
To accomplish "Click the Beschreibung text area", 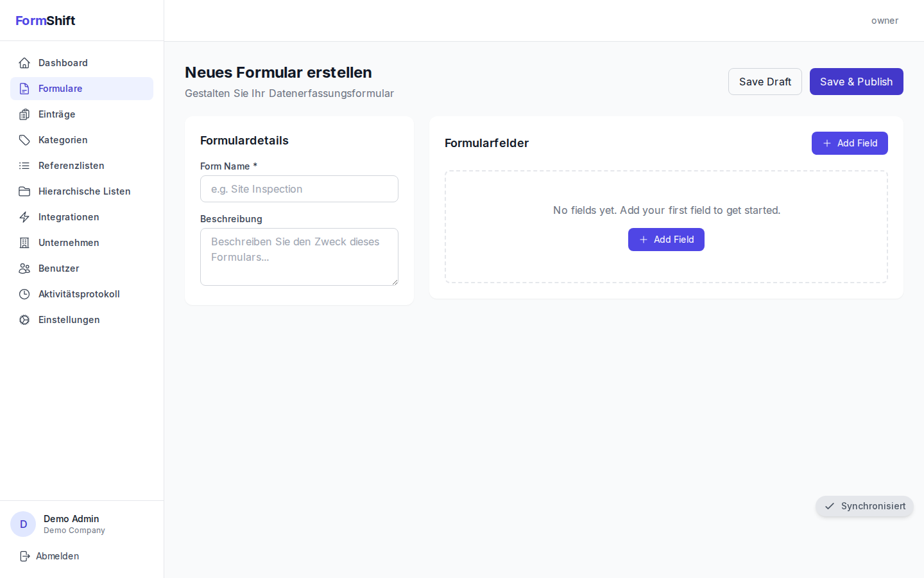I will 299,256.
